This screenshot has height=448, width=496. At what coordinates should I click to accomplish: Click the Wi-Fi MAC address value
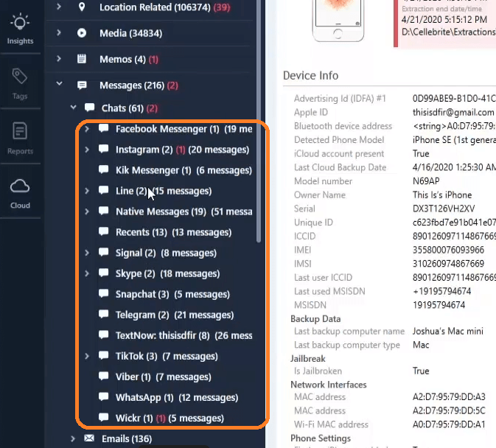point(449,424)
